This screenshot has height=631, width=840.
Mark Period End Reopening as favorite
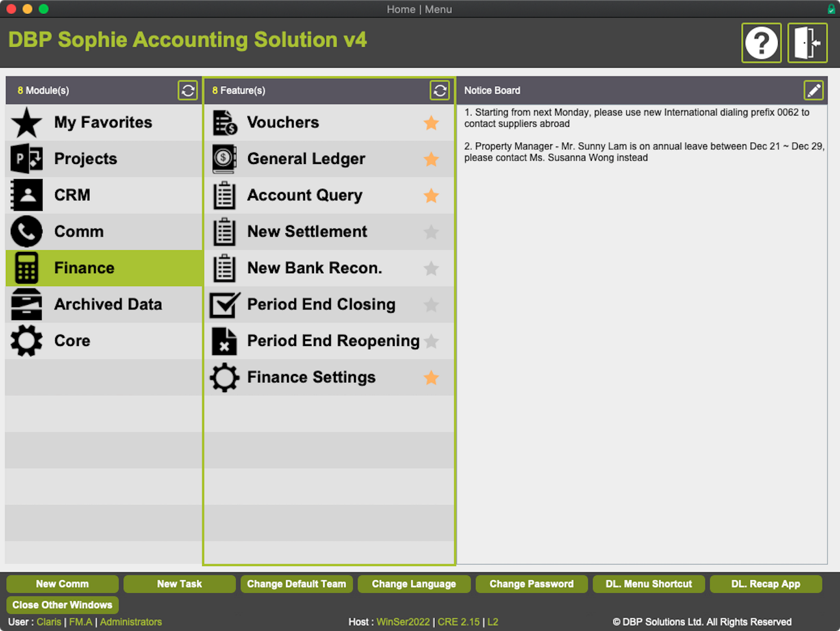click(431, 341)
